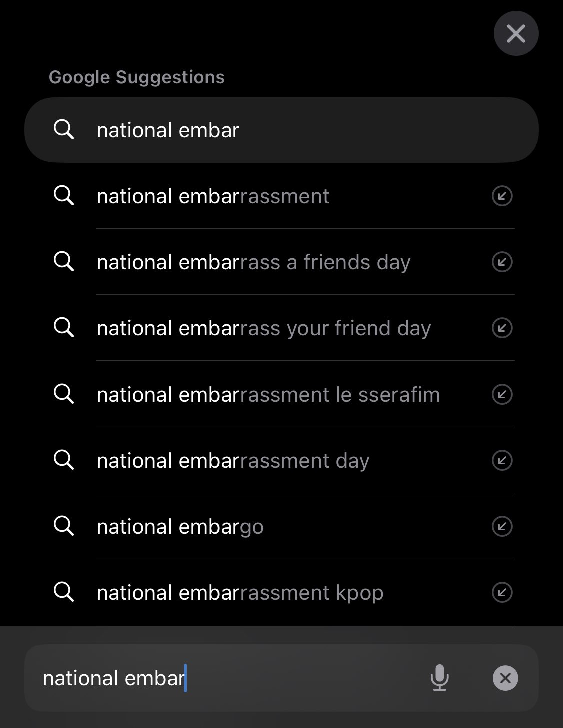Clear the search text field

click(505, 678)
